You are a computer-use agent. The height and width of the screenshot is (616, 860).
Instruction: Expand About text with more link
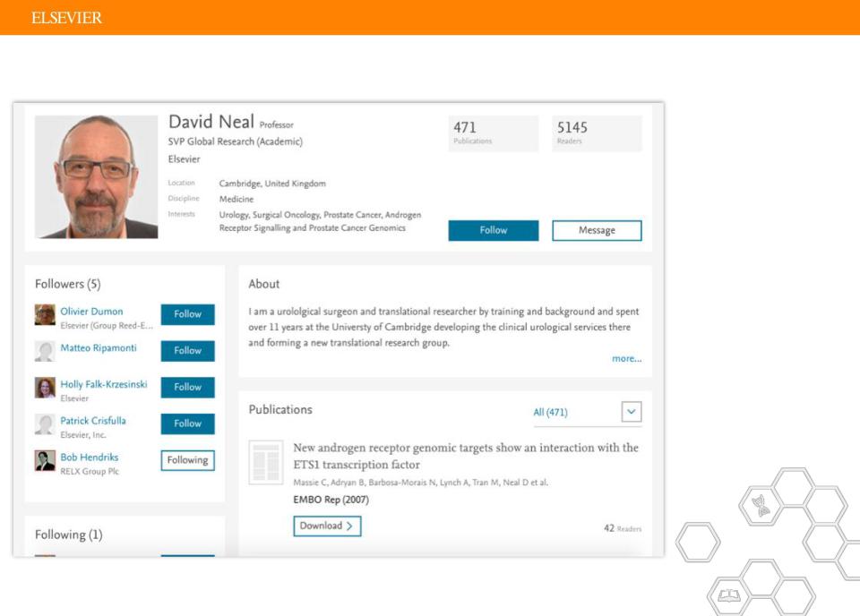626,358
